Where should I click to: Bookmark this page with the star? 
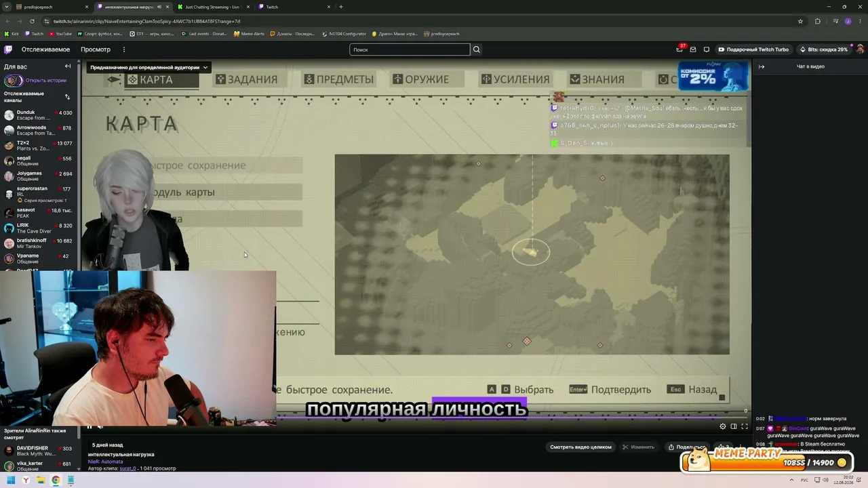[x=801, y=21]
